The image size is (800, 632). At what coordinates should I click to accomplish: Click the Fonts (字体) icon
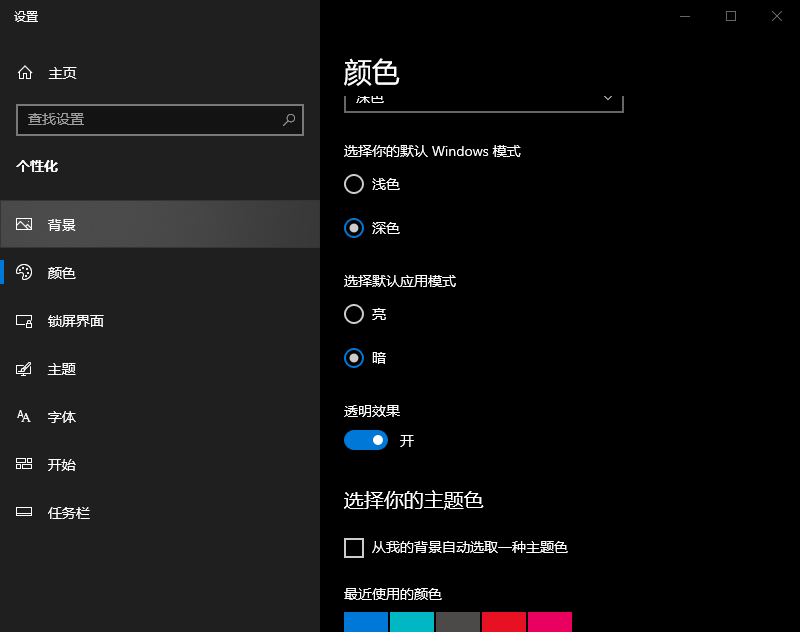pyautogui.click(x=25, y=417)
